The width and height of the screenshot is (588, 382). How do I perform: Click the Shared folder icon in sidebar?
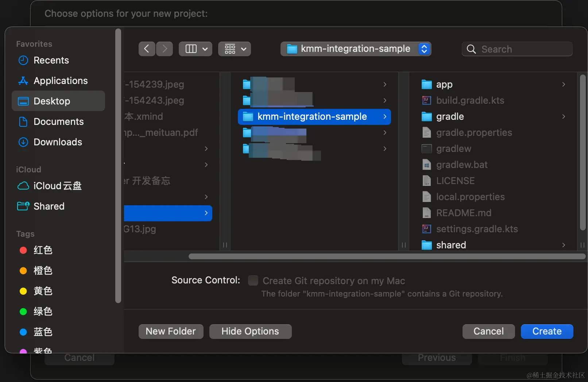pyautogui.click(x=23, y=206)
